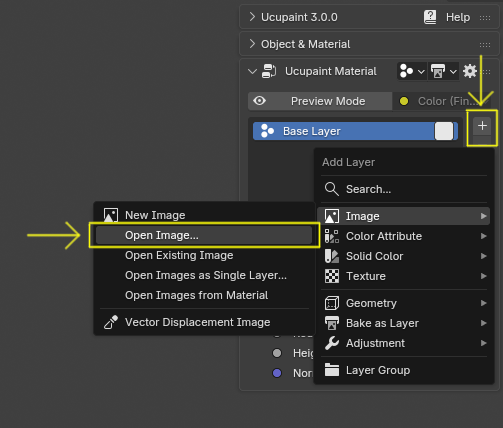Choose Layer Group entry
Image resolution: width=503 pixels, height=428 pixels.
(x=404, y=370)
